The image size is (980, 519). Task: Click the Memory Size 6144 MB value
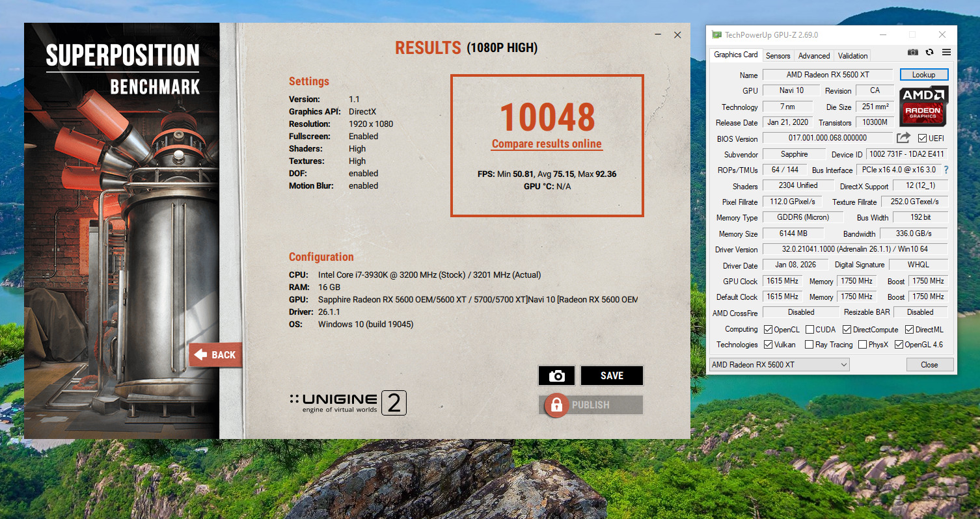793,233
